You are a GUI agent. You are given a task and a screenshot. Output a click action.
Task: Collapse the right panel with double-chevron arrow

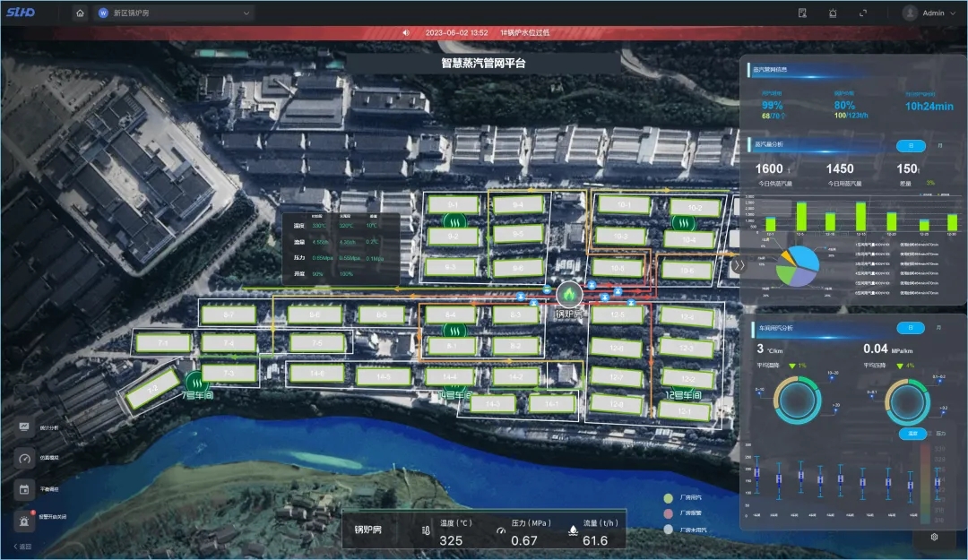click(739, 265)
